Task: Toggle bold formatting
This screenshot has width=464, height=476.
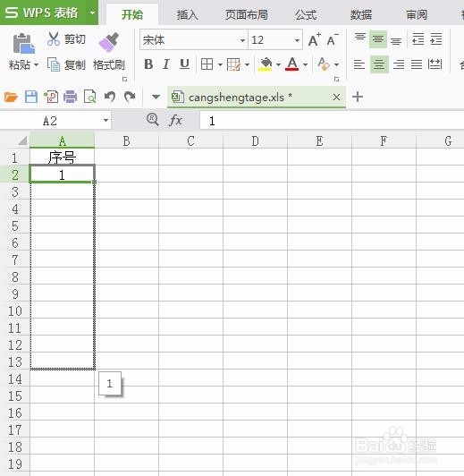Action: pos(148,64)
